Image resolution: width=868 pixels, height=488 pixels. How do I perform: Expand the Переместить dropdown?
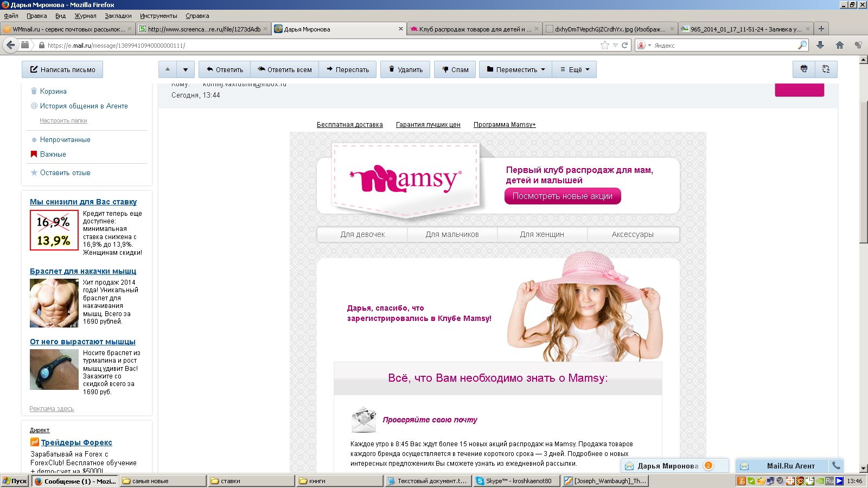pyautogui.click(x=516, y=69)
